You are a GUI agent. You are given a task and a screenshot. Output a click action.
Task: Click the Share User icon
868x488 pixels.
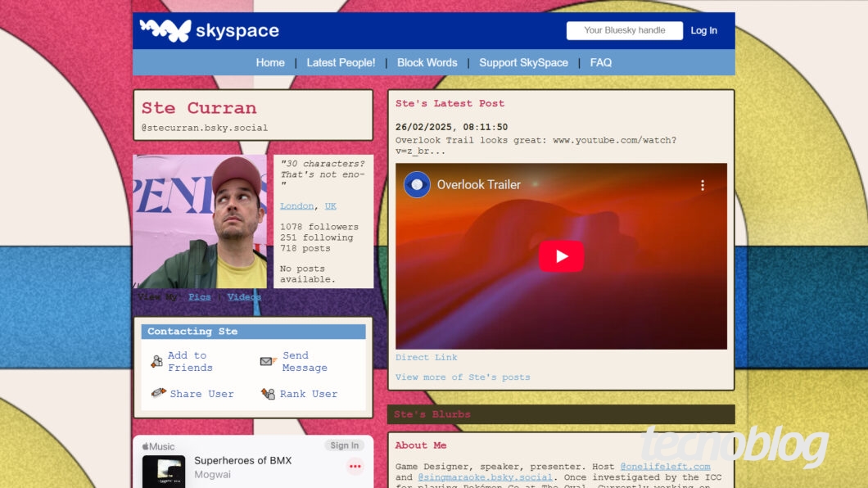tap(158, 393)
